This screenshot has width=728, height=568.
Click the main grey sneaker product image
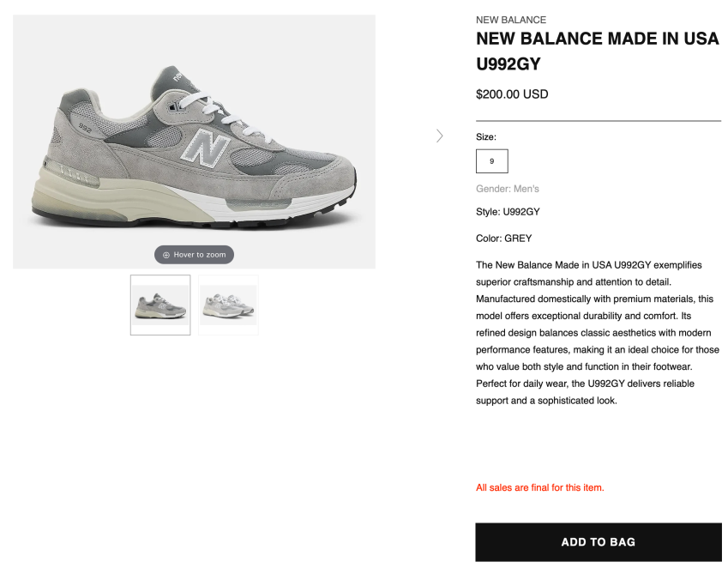click(x=194, y=142)
